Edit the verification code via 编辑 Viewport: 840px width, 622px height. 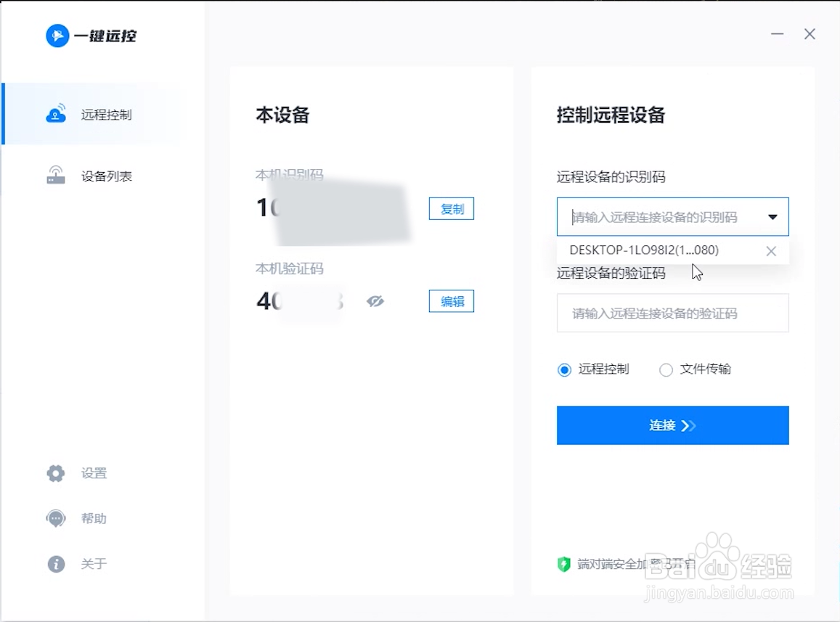(451, 300)
